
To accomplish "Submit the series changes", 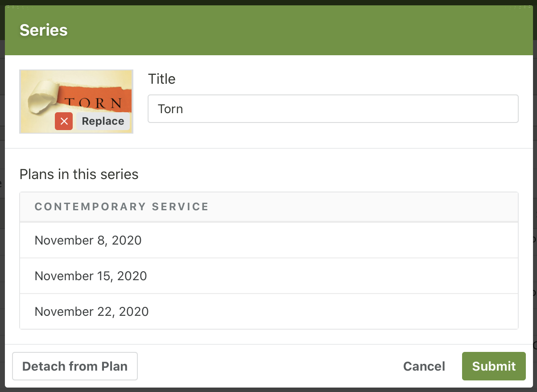I will pos(494,366).
